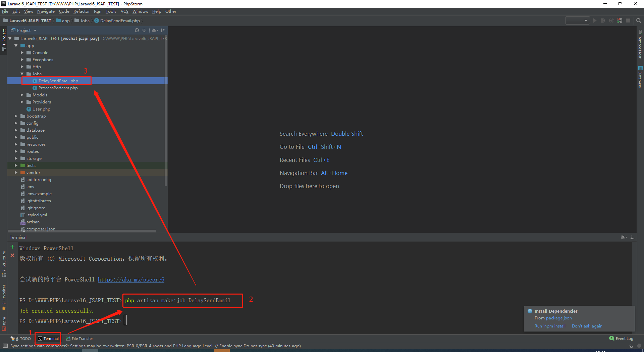Click the Project tree vertical scrollbar
Screen dimensions: 644x352
click(166, 111)
